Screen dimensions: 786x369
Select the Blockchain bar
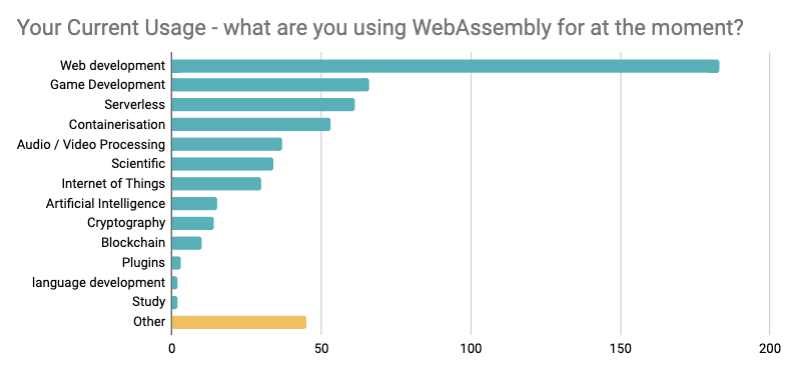186,243
